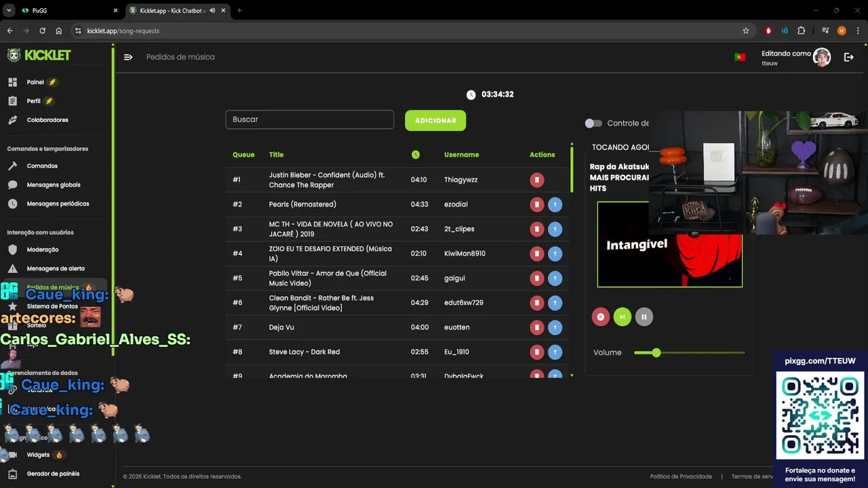868x488 pixels.
Task: Open Mensagens periódicas in sidebar
Action: (58, 204)
